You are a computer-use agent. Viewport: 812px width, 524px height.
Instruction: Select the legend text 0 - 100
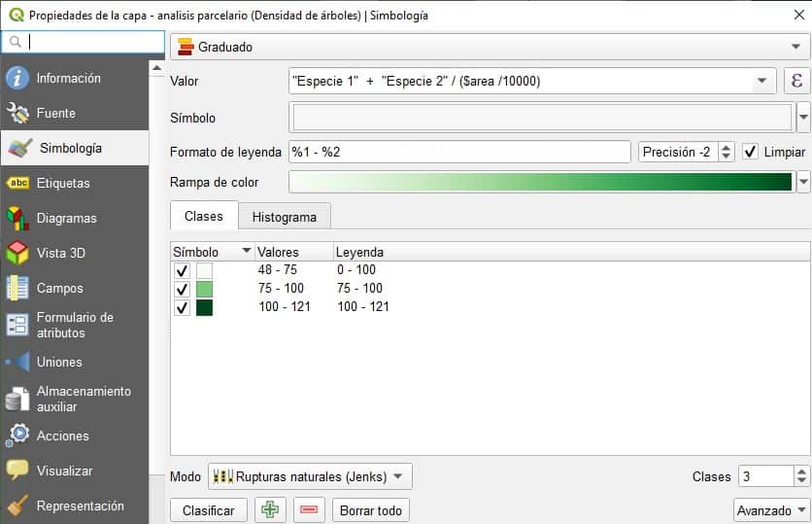coord(356,270)
